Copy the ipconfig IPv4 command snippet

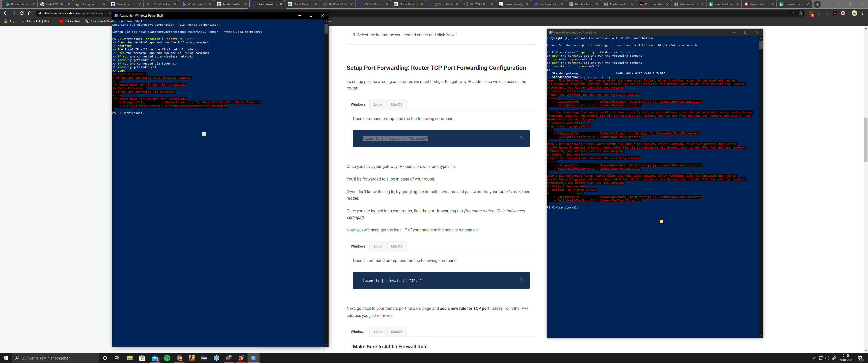coord(521,280)
